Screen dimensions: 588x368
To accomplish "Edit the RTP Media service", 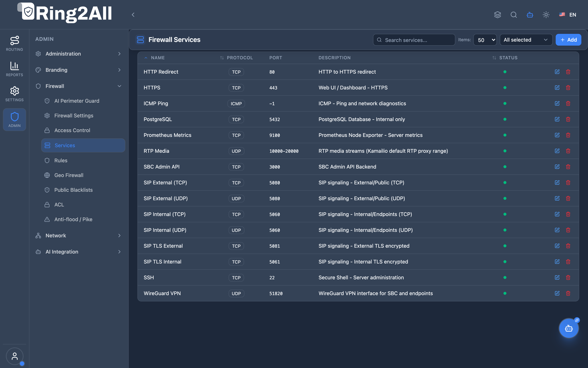I will (557, 151).
